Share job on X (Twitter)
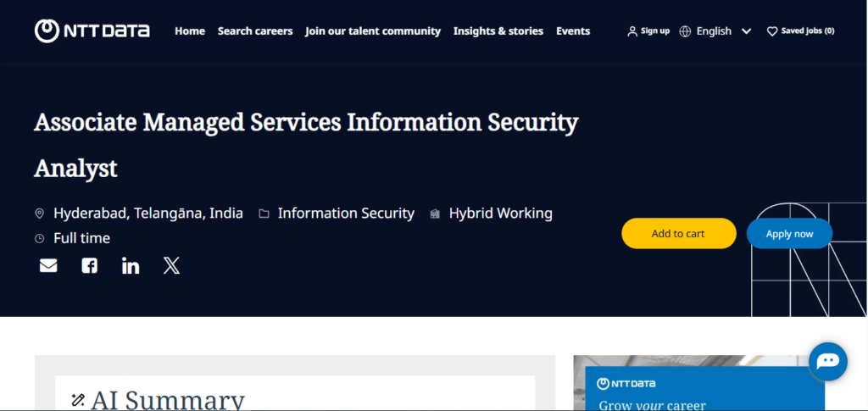868x411 pixels. pos(171,266)
